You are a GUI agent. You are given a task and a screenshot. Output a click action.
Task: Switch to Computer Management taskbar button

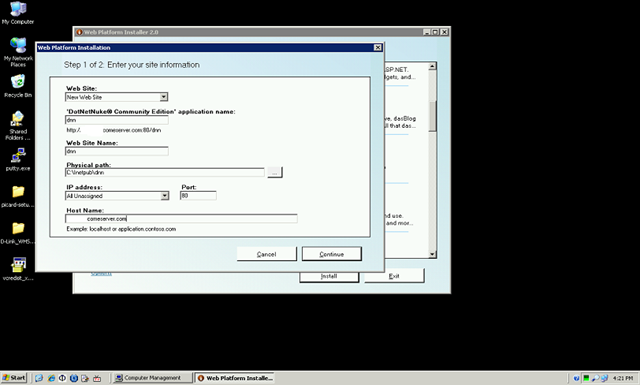pos(152,378)
